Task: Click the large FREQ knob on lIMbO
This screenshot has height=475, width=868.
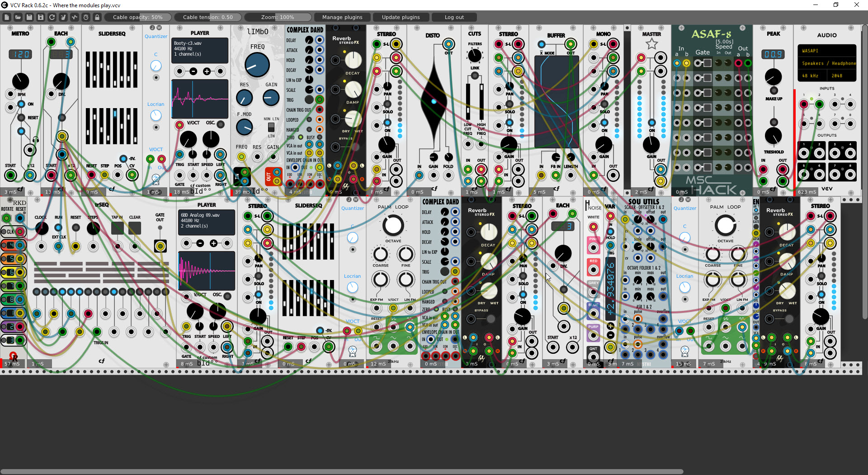Action: 257,65
